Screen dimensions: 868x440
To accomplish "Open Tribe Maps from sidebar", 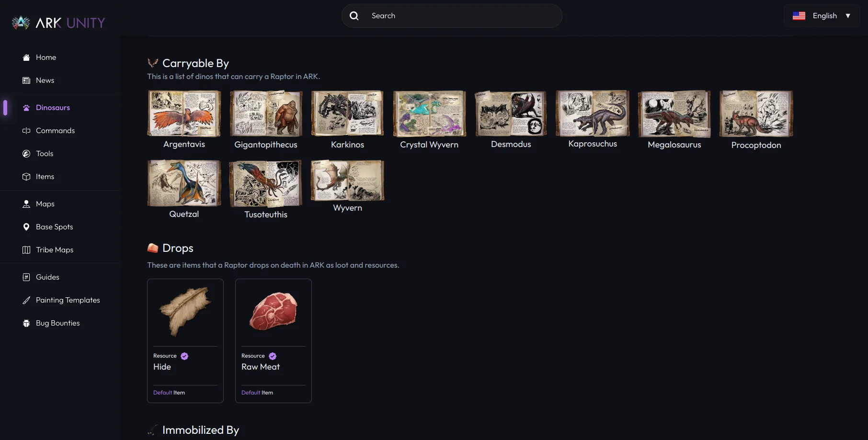I will coord(55,250).
